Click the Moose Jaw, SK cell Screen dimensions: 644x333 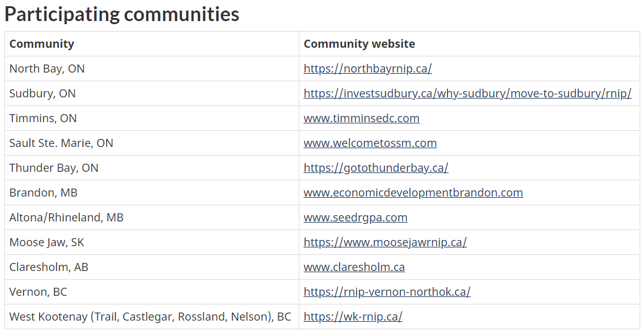tap(46, 242)
